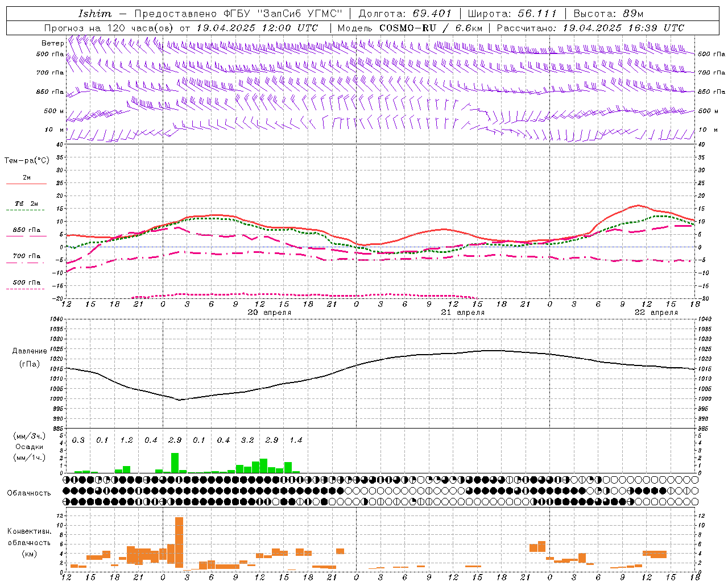The image size is (728, 582).
Task: Click "500 гПа" entry in temperature legend
Action: (27, 282)
